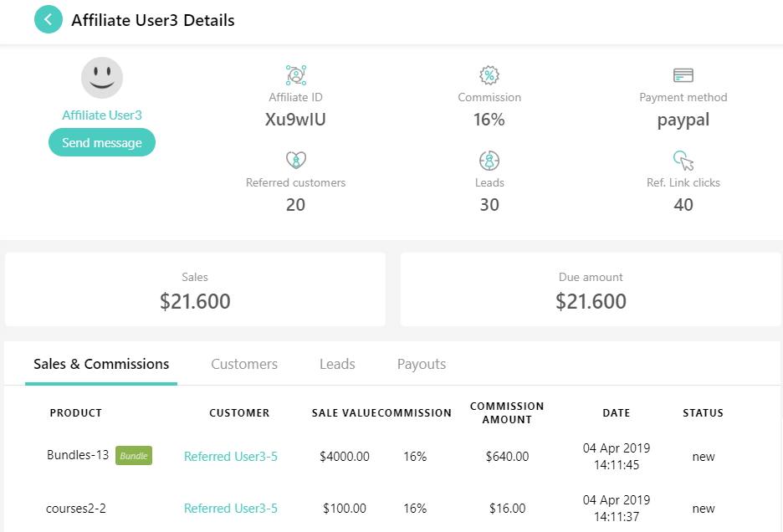Click the green Bundle badge
The width and height of the screenshot is (783, 532).
coord(134,456)
